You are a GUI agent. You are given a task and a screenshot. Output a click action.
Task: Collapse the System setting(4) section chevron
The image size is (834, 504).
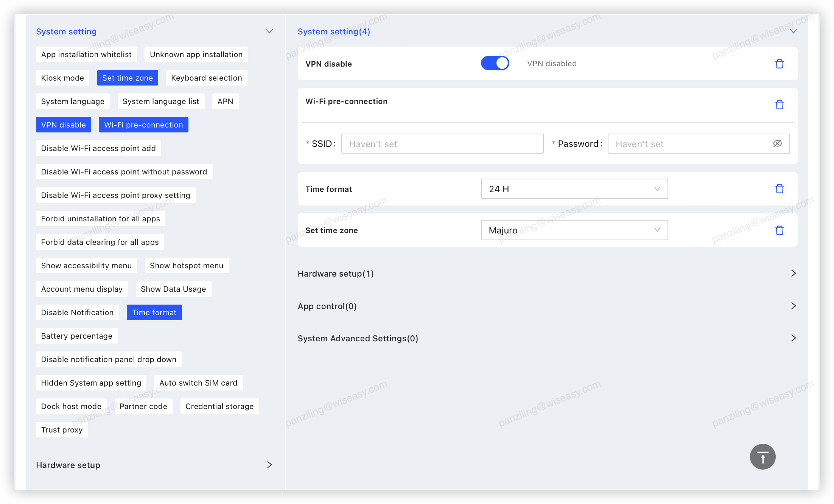coord(794,31)
